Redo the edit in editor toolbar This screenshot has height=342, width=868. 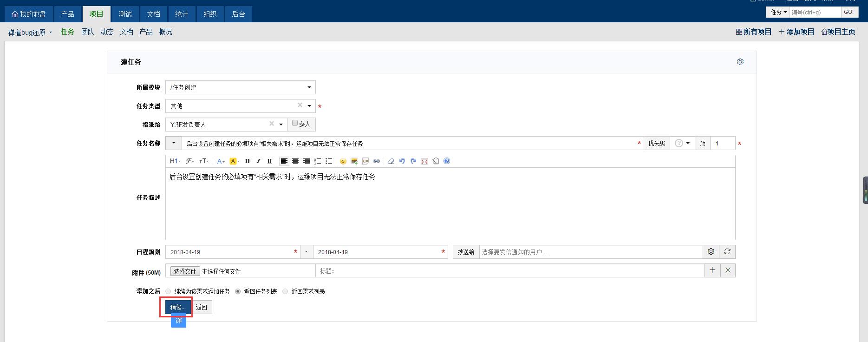click(413, 161)
